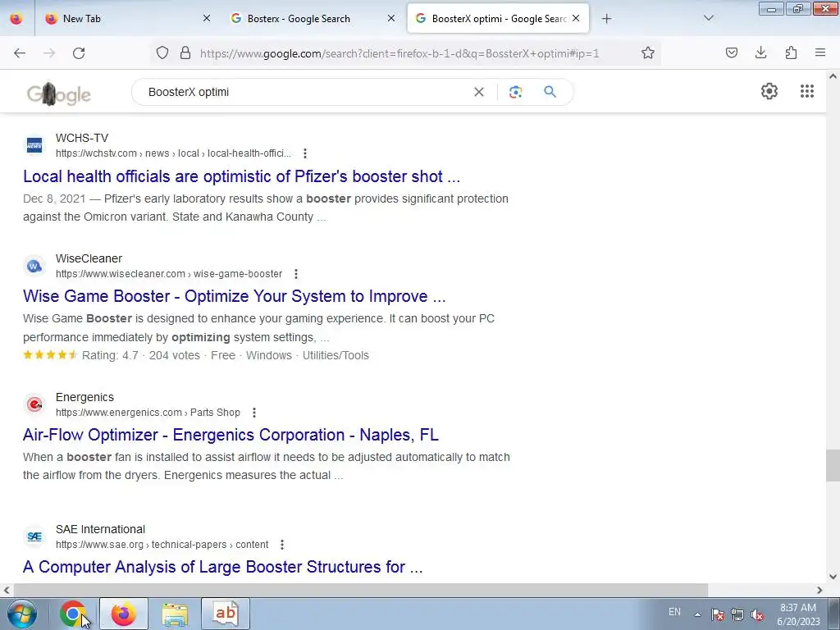
Task: Click the horizontal scrollbar thumb
Action: pyautogui.click(x=360, y=591)
